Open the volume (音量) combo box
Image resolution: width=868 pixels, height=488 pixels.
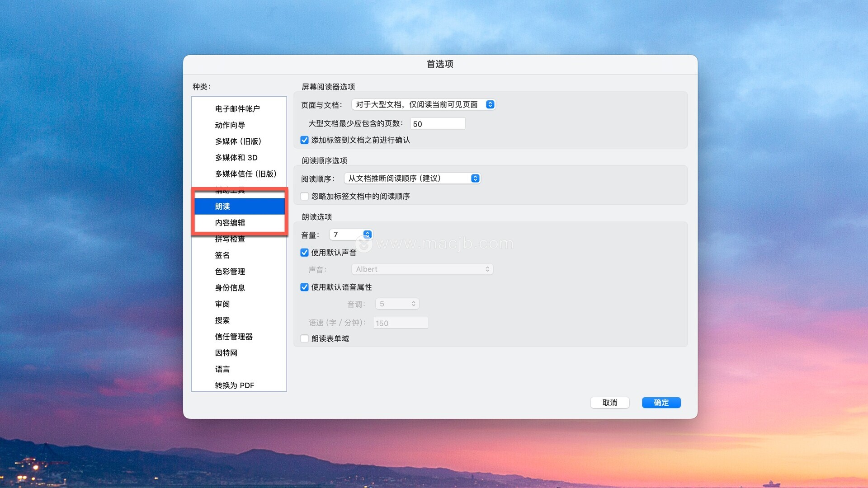[367, 235]
